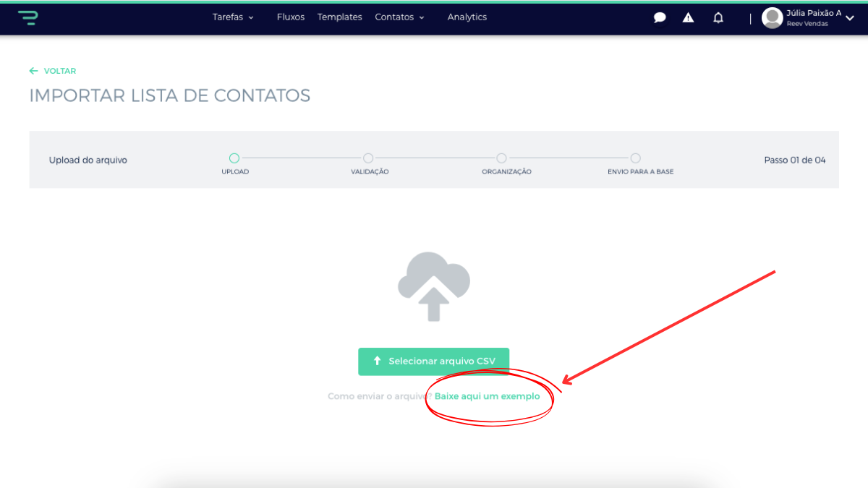Click the Júlia Paixão A user name
This screenshot has height=488, width=868.
point(814,13)
